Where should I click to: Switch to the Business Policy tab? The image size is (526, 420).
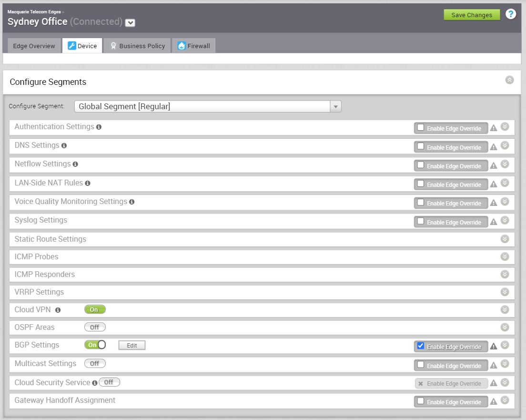[x=137, y=46]
